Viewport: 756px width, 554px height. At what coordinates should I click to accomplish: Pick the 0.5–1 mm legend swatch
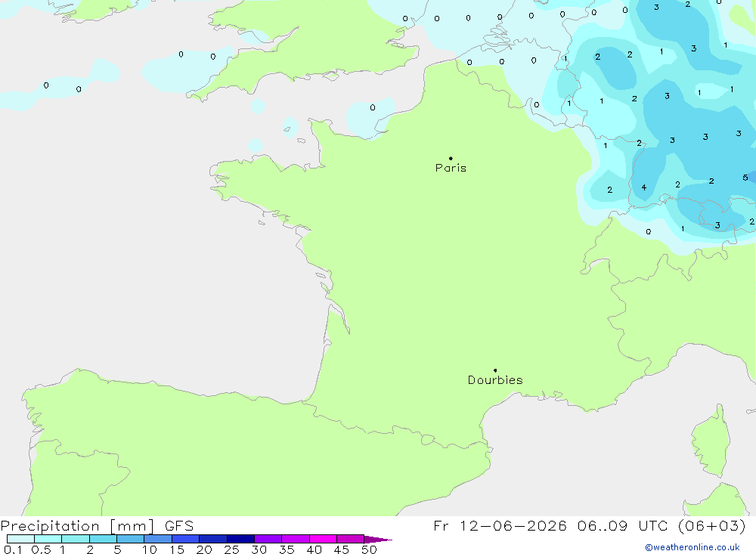click(x=48, y=539)
